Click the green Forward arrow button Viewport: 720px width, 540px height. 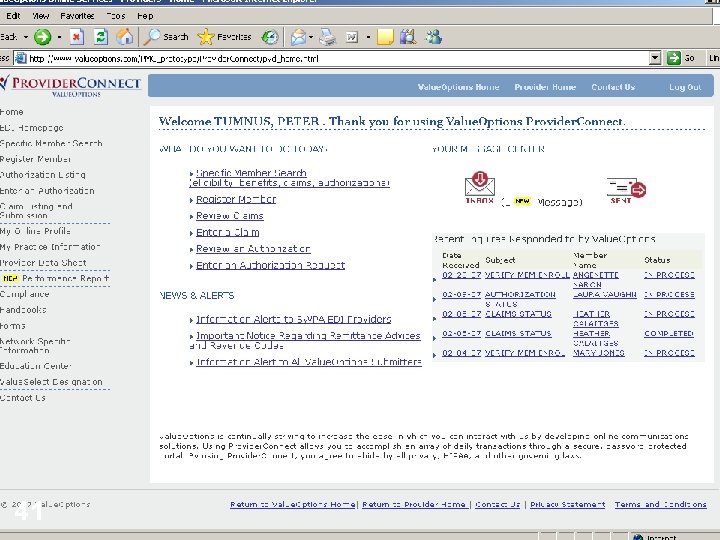[43, 37]
